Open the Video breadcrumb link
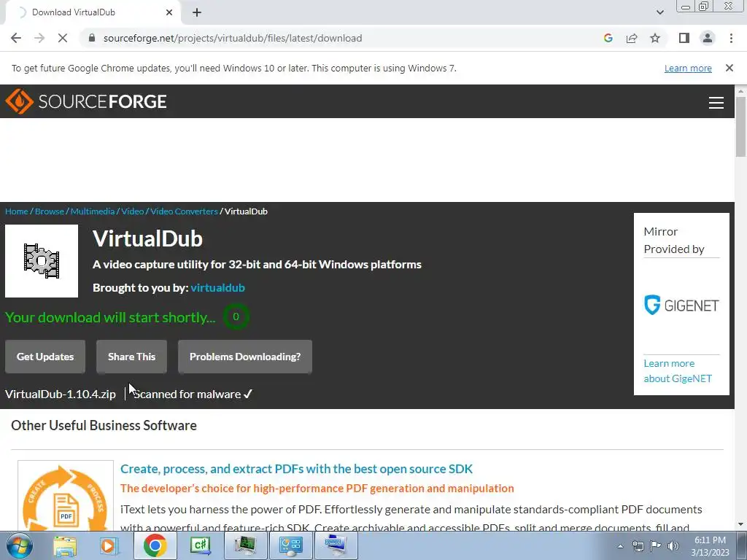747x560 pixels. click(133, 211)
